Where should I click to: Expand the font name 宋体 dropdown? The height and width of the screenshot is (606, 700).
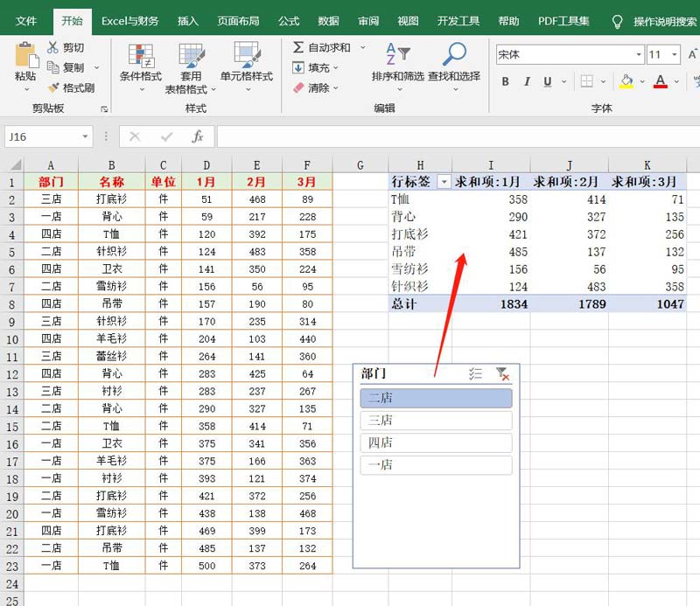[x=638, y=55]
